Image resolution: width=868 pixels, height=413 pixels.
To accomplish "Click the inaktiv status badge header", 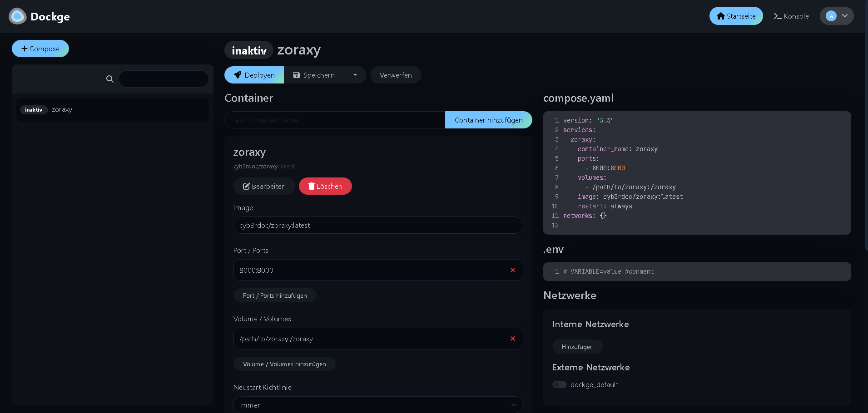I will pos(249,50).
